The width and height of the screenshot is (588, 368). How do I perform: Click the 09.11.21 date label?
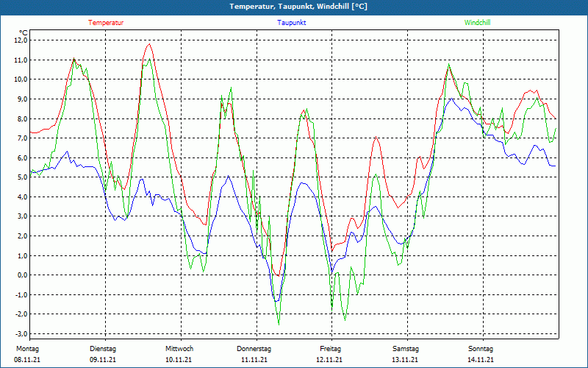point(103,360)
